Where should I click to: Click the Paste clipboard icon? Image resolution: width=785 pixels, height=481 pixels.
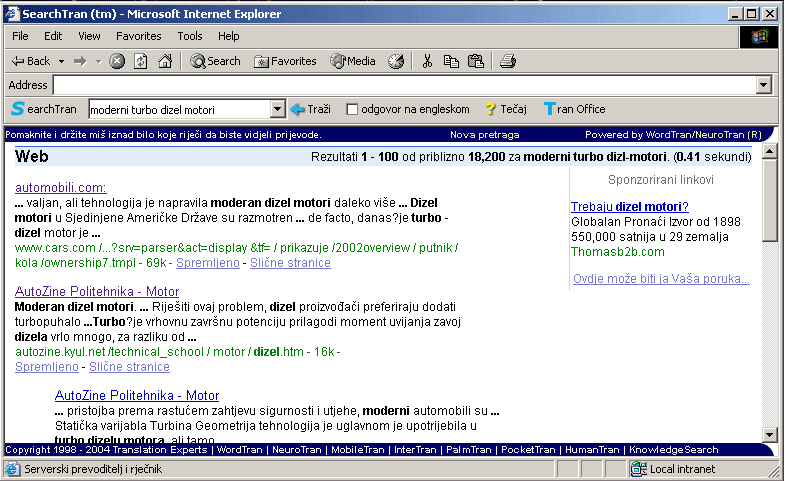476,61
